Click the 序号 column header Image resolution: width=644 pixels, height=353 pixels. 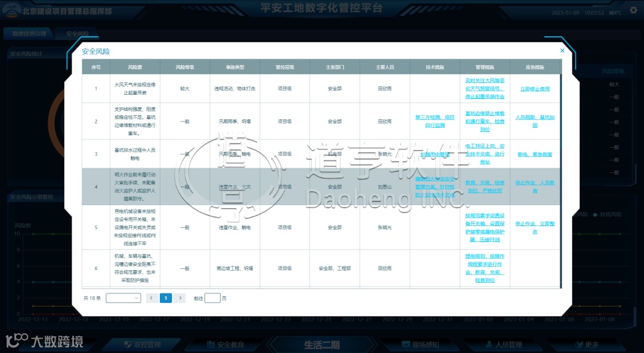tap(96, 67)
